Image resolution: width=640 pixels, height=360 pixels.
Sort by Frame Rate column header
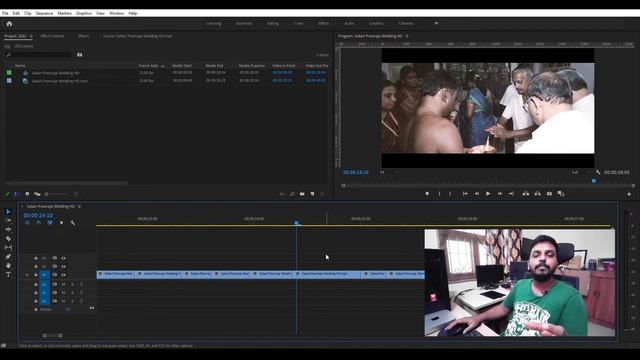coord(149,66)
